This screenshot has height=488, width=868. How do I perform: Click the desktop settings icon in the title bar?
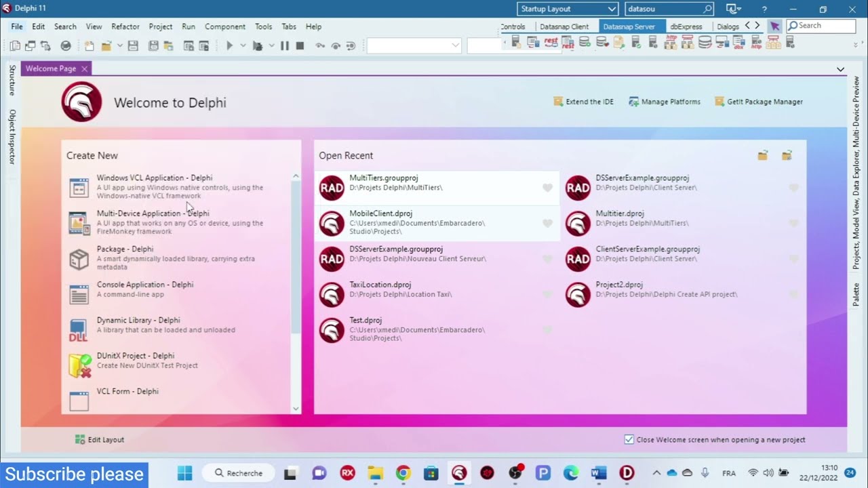tap(733, 9)
